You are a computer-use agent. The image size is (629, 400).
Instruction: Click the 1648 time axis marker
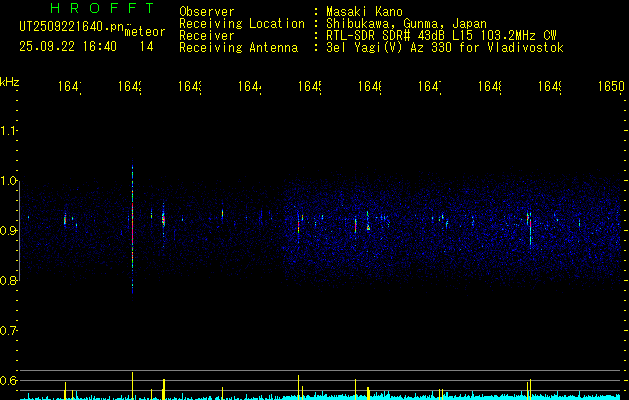pyautogui.click(x=489, y=86)
